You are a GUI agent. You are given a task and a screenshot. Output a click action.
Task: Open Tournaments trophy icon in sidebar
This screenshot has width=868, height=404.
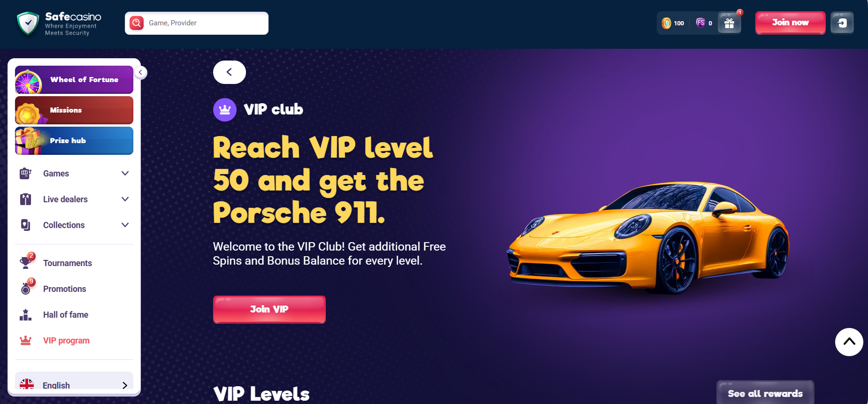click(x=26, y=262)
